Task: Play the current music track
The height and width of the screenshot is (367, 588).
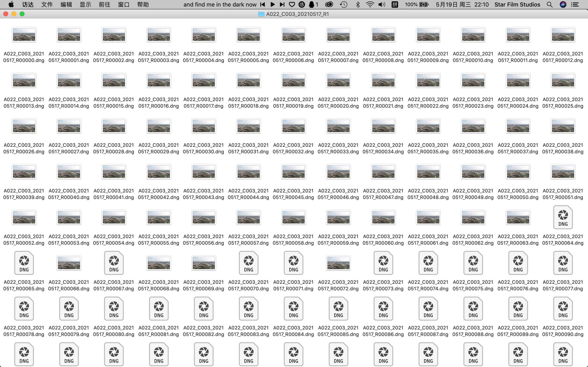Action: 272,4
